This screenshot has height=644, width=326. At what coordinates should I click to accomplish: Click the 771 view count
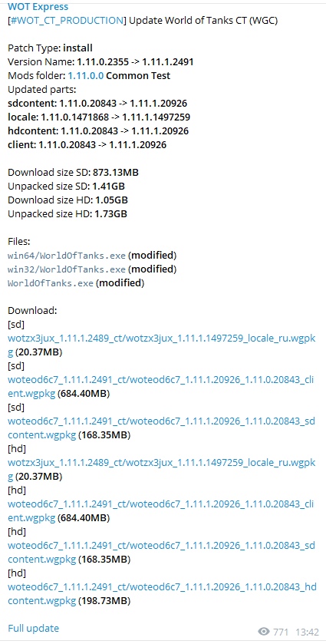[281, 632]
